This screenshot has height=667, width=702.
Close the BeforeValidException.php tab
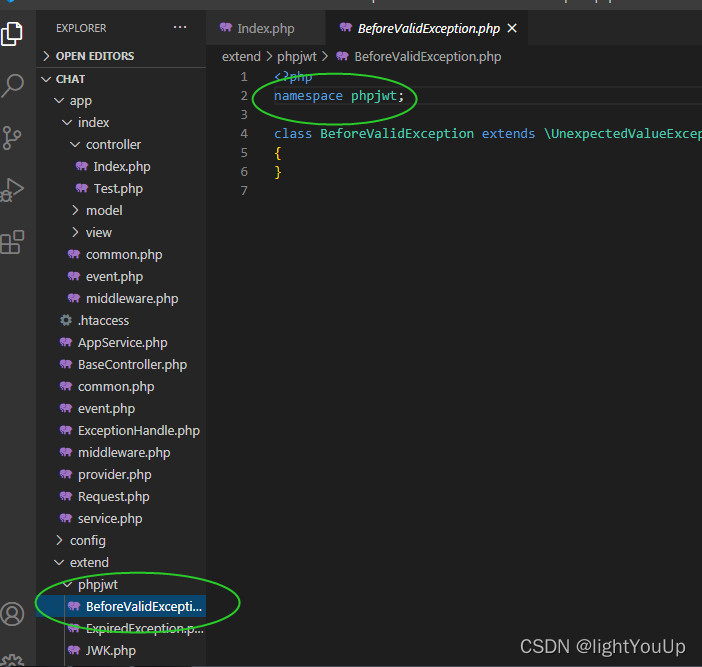[512, 28]
